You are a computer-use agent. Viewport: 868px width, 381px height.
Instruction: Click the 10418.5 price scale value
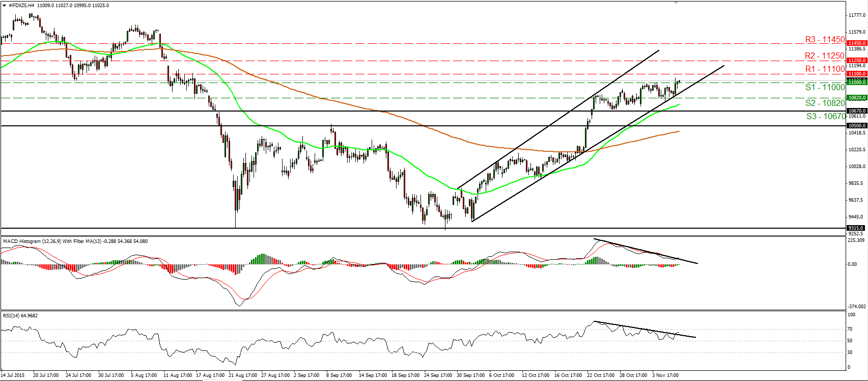click(857, 132)
